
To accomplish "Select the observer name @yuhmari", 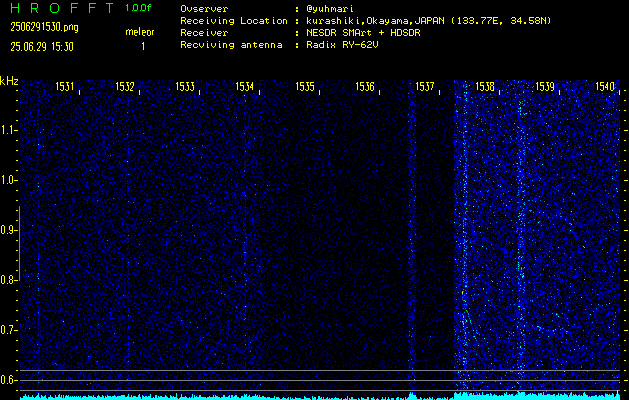I will (x=330, y=9).
